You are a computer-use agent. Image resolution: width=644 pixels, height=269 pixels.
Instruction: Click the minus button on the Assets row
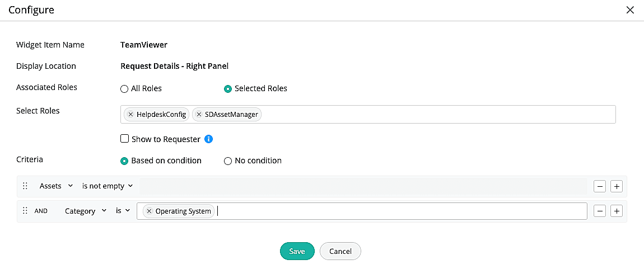[x=599, y=186]
